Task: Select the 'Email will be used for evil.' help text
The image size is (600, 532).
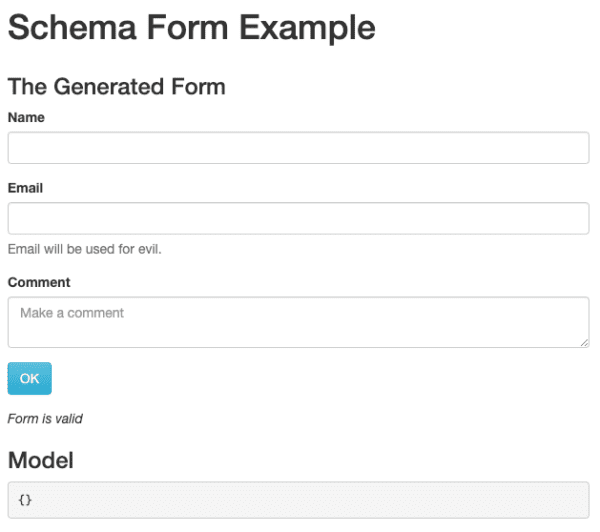Action: 85,249
